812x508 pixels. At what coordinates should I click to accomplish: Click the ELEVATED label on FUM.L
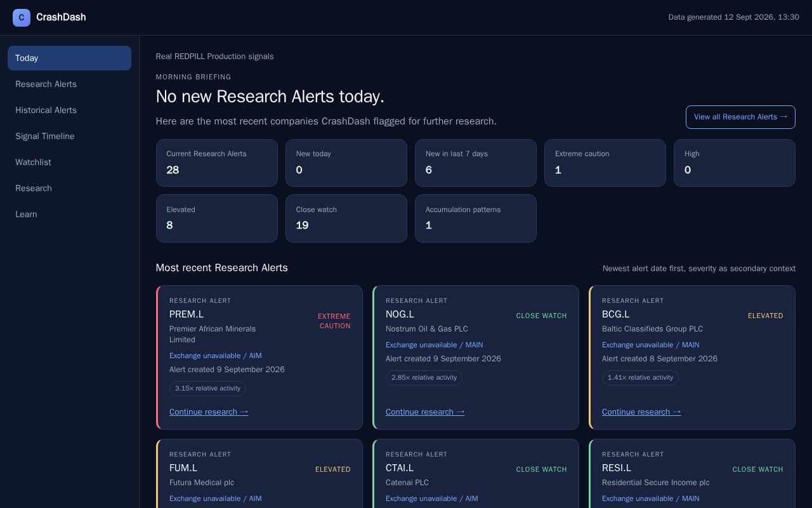click(x=333, y=469)
